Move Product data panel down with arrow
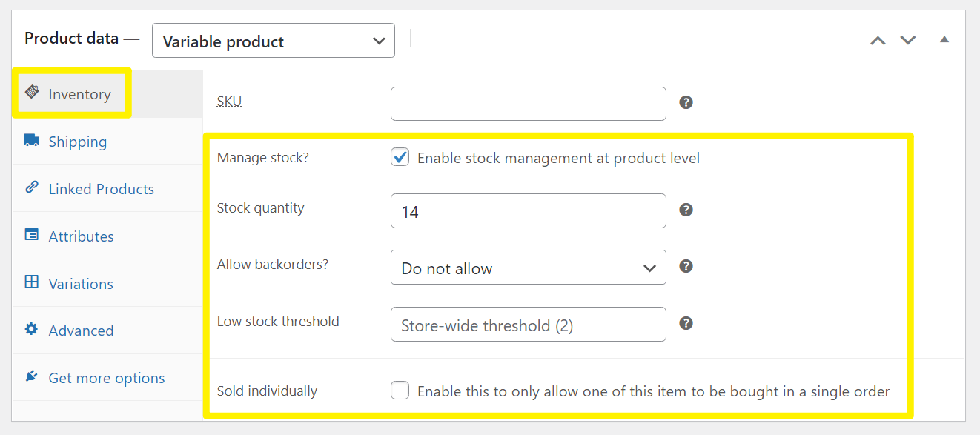980x435 pixels. tap(908, 40)
